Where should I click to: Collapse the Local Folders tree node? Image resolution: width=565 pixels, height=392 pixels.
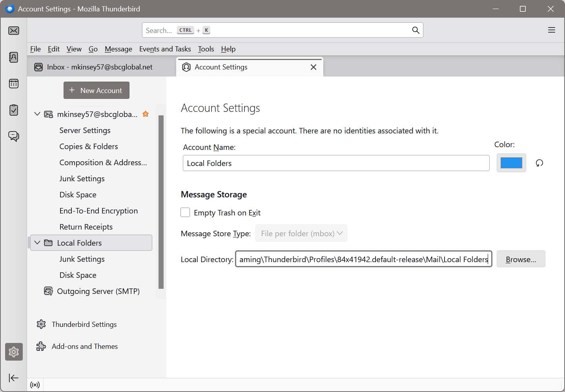(x=37, y=243)
